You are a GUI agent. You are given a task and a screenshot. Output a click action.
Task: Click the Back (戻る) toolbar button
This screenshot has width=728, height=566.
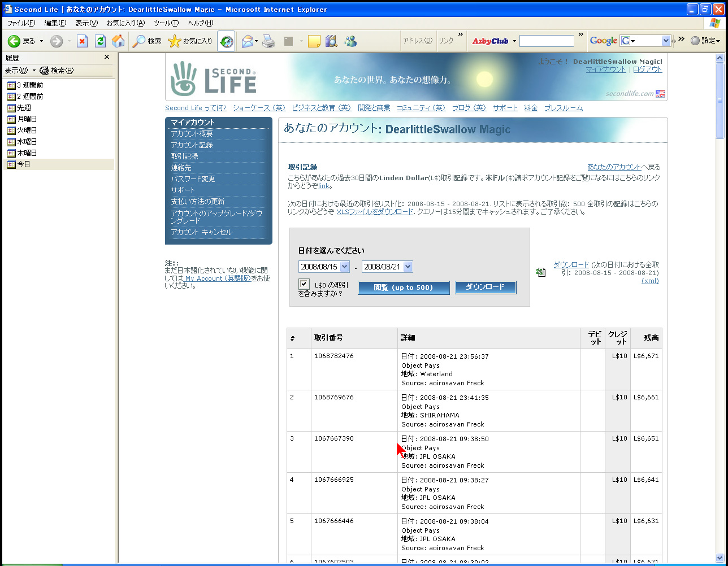[x=21, y=41]
